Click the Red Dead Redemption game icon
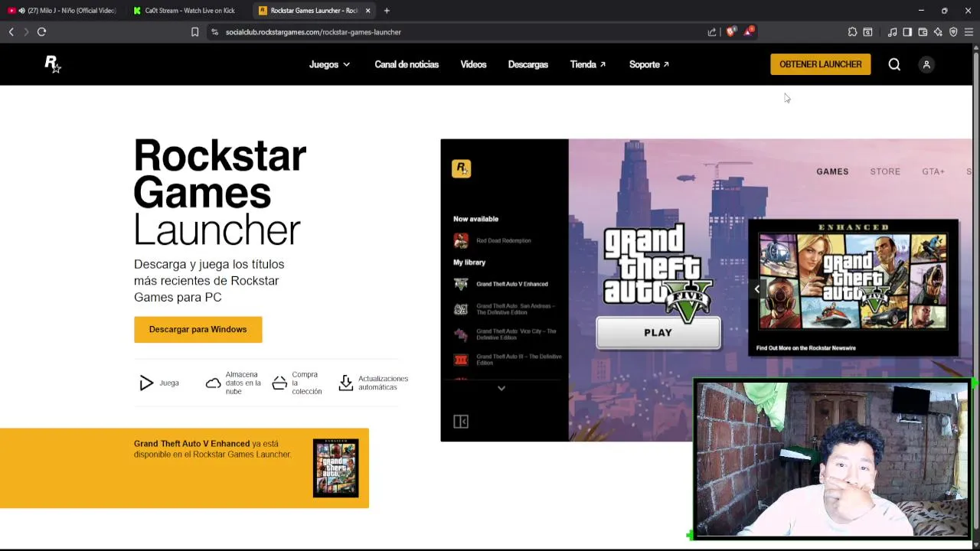980x551 pixels. tap(461, 240)
